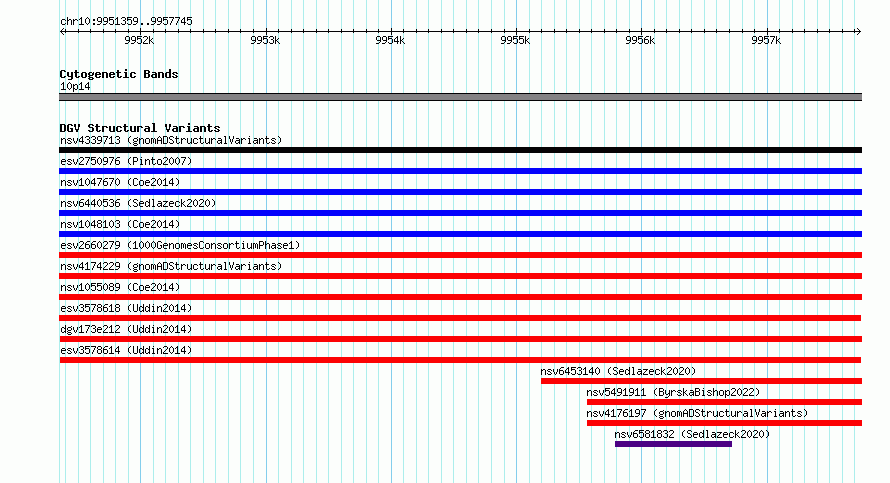Click the red bar under nsv1055089
890x483 pixels.
460,297
